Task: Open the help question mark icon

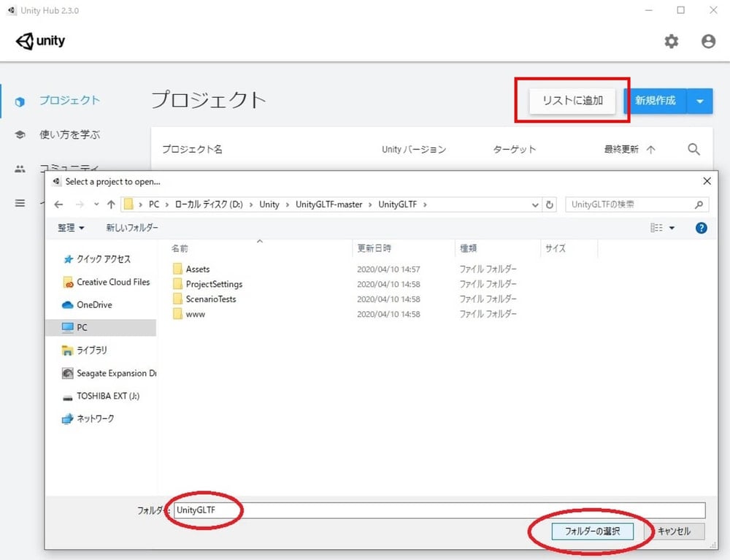Action: click(701, 228)
